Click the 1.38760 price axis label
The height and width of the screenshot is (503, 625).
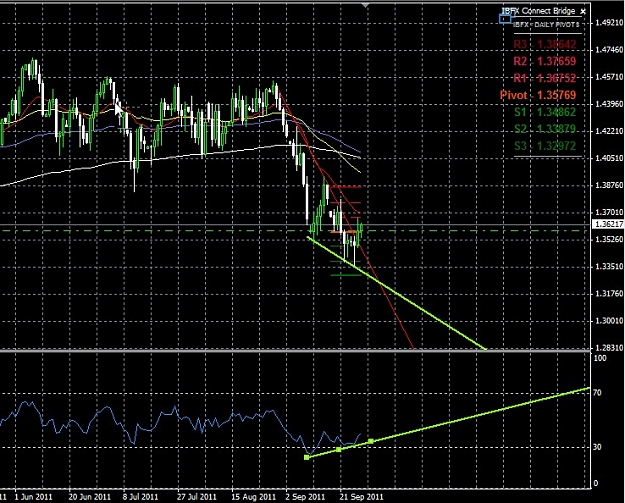[609, 185]
